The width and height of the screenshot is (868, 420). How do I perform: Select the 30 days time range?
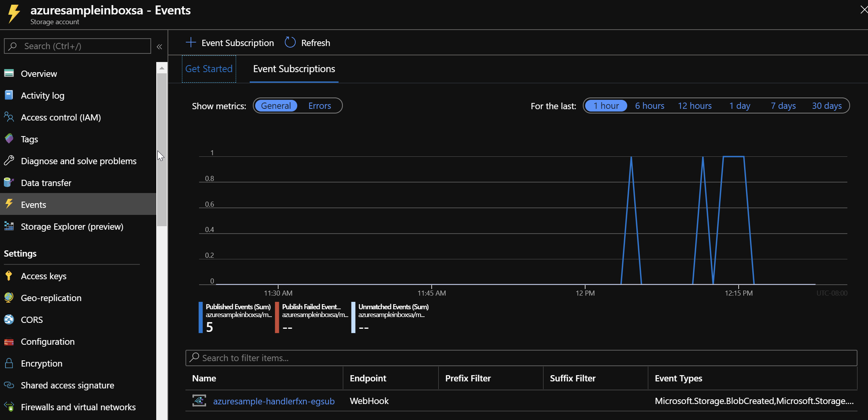pyautogui.click(x=827, y=106)
